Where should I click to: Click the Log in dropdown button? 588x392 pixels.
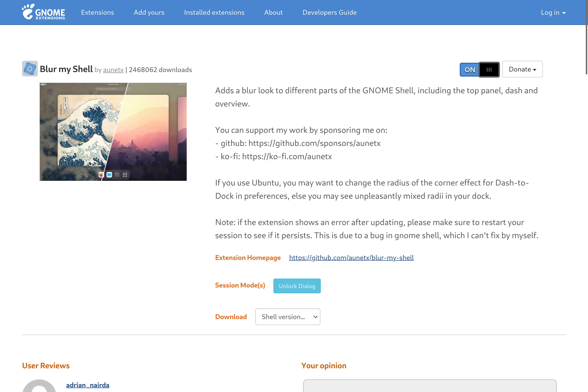point(553,12)
